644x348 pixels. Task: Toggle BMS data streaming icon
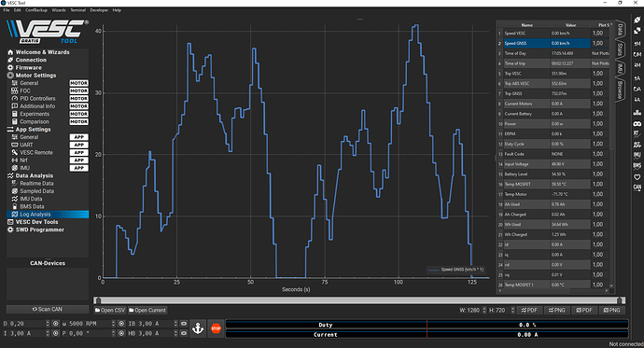coord(637,166)
